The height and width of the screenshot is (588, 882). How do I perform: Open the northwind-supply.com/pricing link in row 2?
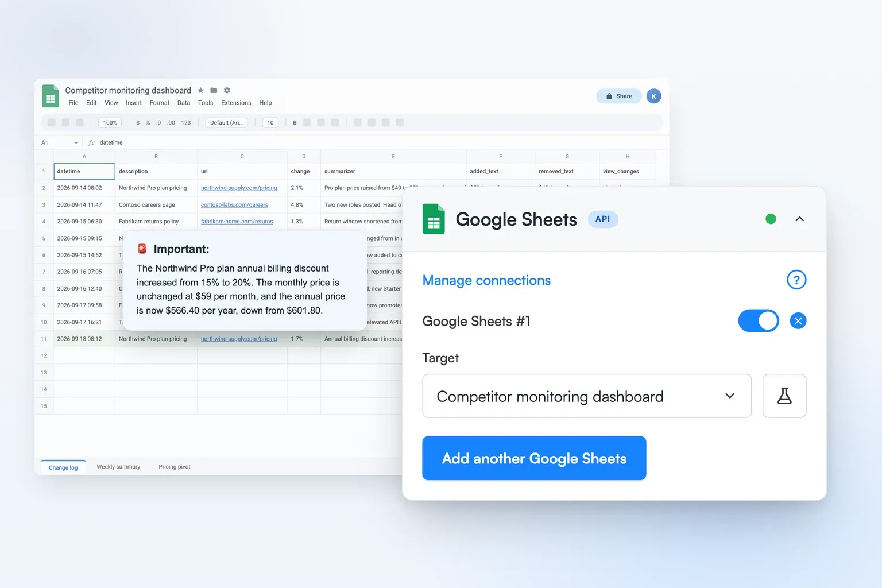click(239, 188)
